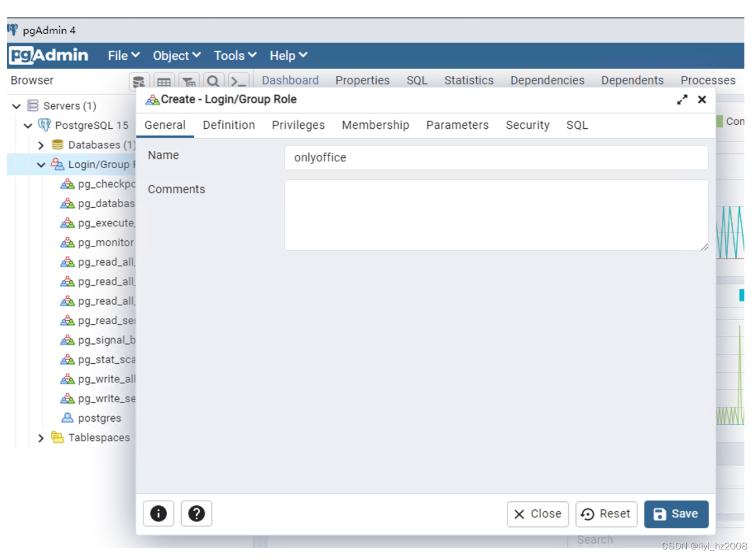Click the Name input field
The height and width of the screenshot is (557, 756).
coord(496,158)
